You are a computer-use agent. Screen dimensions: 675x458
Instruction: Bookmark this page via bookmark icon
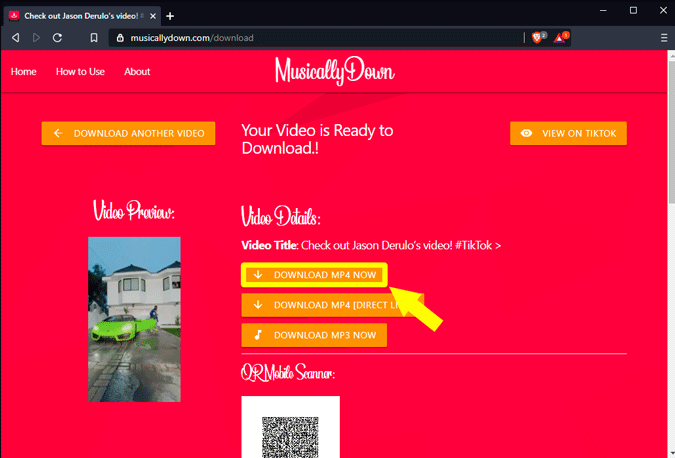tap(94, 38)
